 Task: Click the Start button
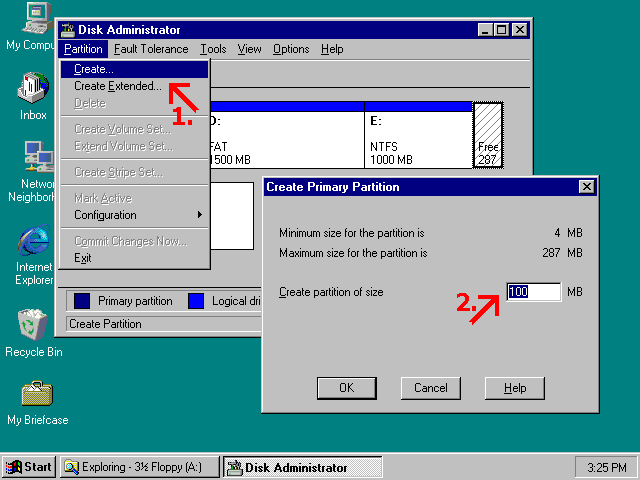pos(28,467)
